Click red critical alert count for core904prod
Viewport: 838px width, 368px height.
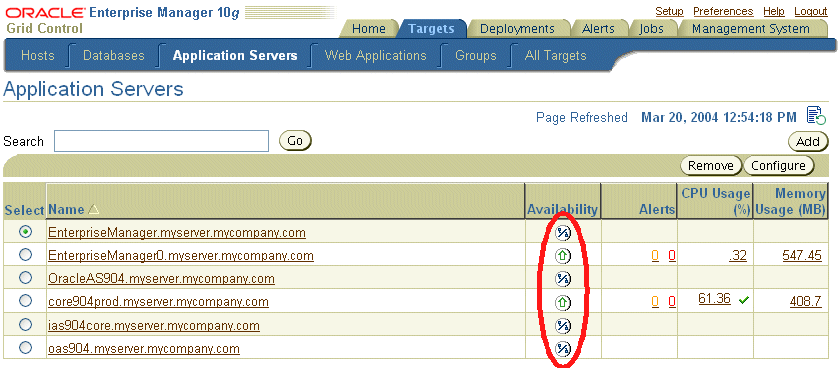[x=672, y=302]
